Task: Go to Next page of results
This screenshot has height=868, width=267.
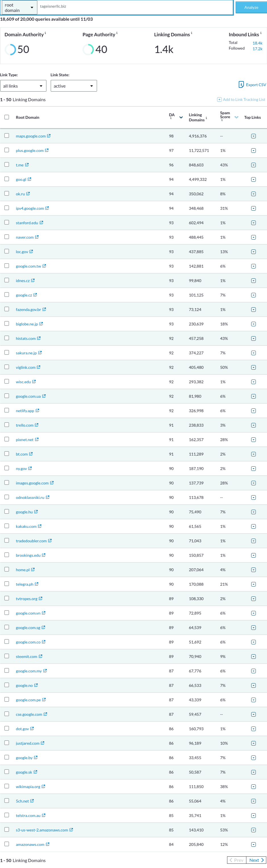Action: coord(256,860)
